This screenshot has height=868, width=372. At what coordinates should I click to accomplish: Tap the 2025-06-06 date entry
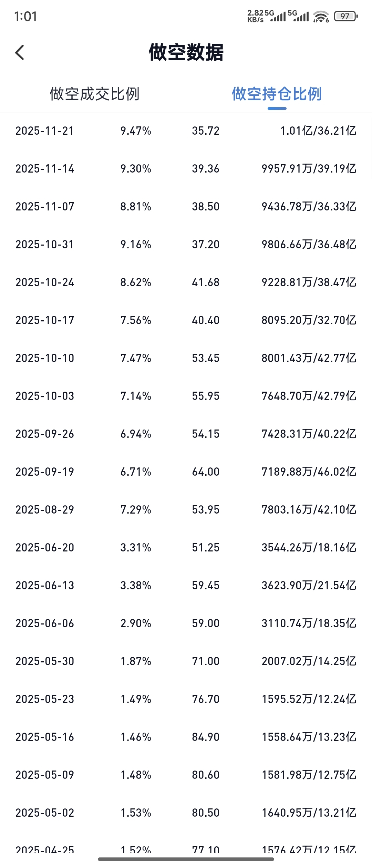tap(45, 623)
